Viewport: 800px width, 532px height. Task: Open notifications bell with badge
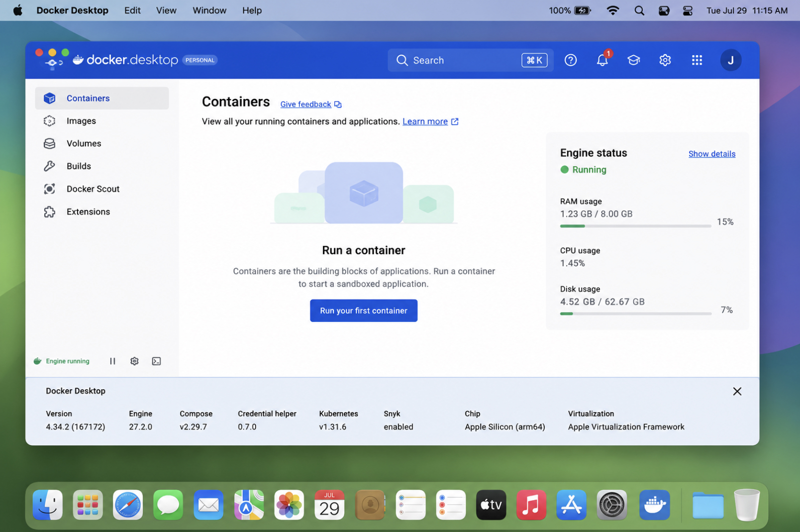coord(602,60)
